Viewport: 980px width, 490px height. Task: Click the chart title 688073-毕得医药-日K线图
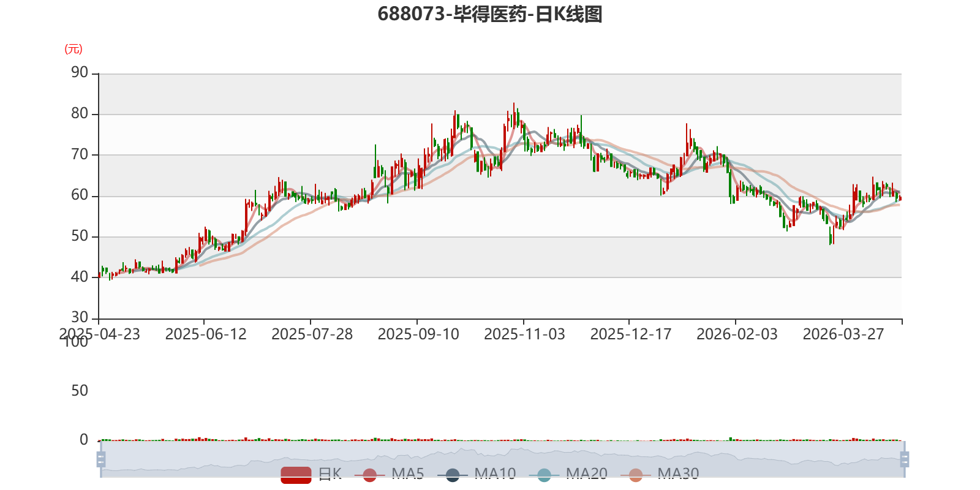click(x=490, y=14)
